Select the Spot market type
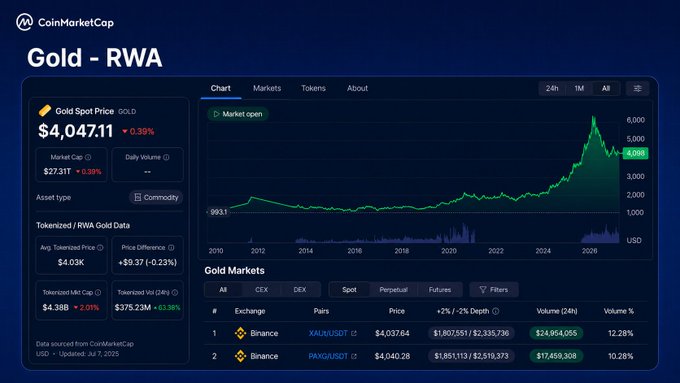 [349, 290]
